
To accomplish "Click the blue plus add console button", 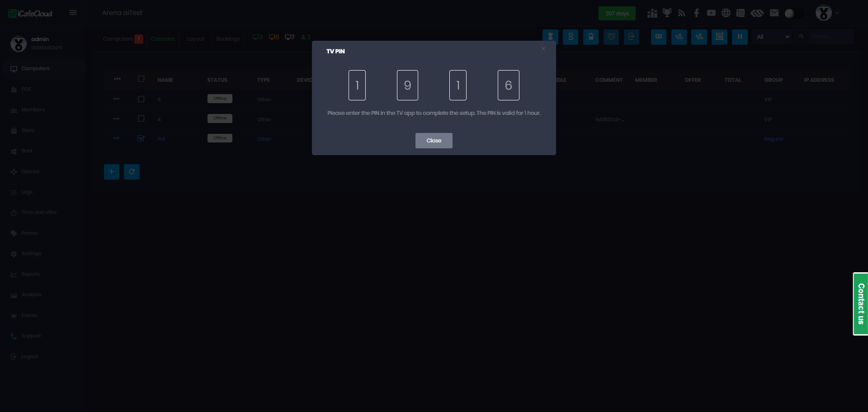I will click(x=112, y=172).
